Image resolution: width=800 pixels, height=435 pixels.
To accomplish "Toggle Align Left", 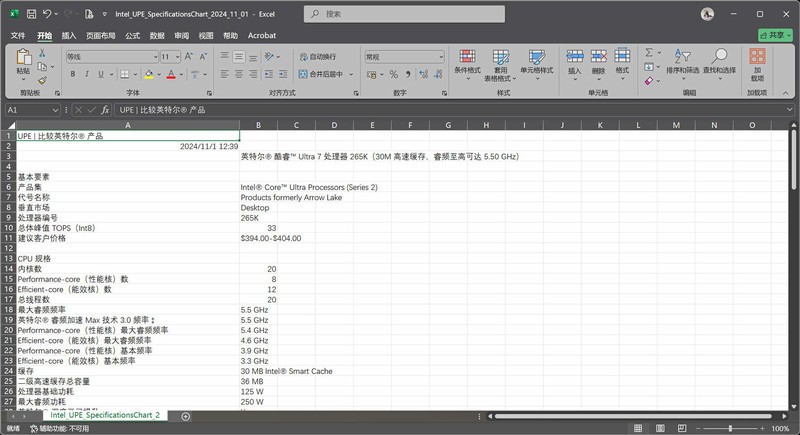I will tap(224, 74).
